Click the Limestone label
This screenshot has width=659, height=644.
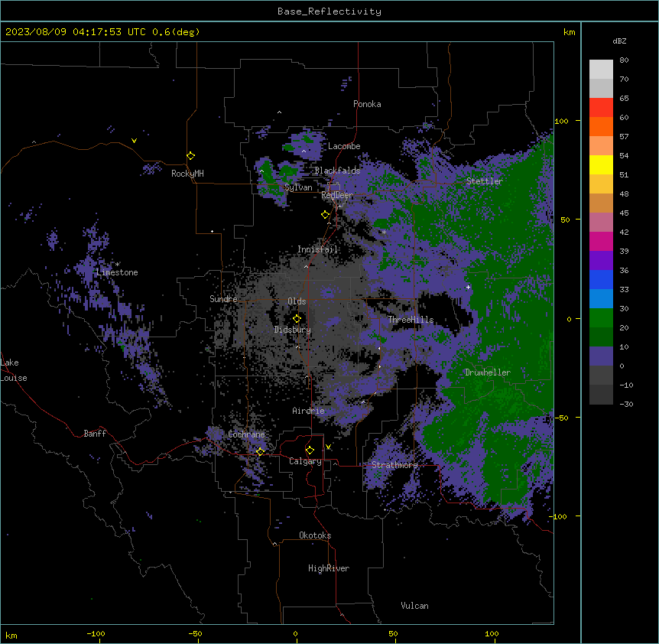click(117, 272)
